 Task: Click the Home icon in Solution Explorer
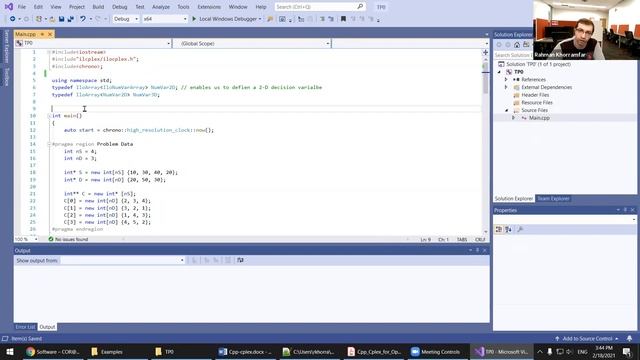coord(517,45)
